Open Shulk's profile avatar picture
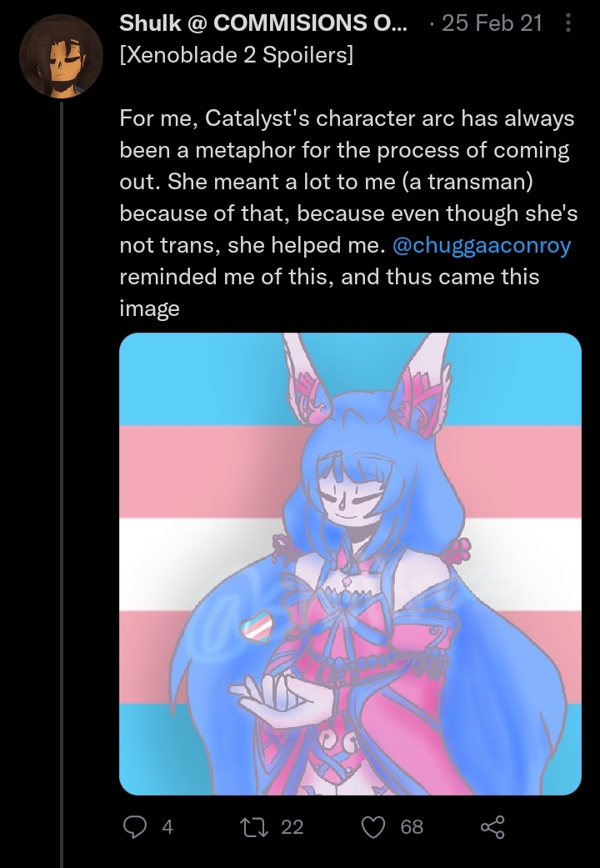Image resolution: width=600 pixels, height=868 pixels. coord(62,56)
